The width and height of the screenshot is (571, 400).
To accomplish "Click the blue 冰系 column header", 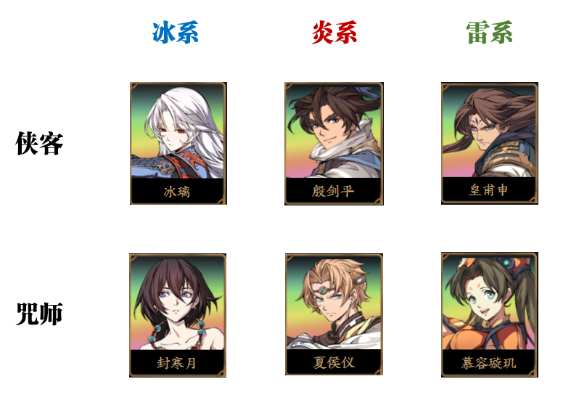I will point(175,32).
